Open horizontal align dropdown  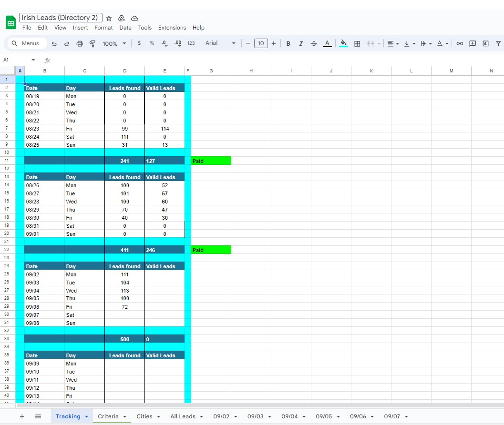393,44
